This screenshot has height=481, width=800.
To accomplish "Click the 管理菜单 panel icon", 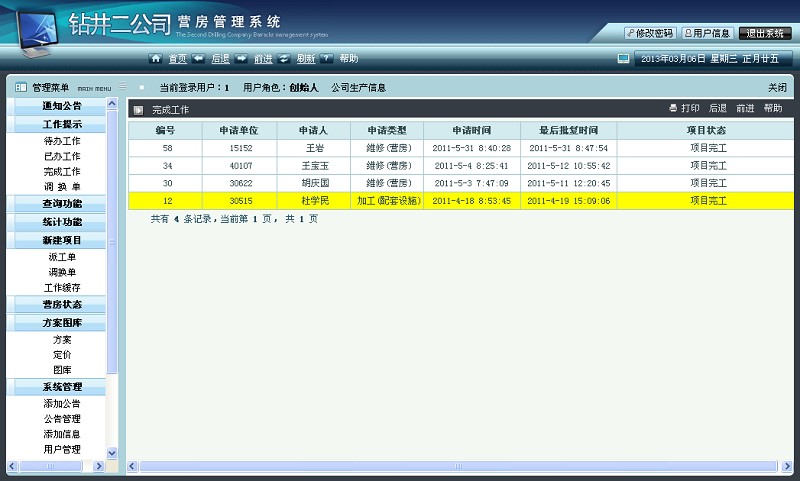I will [21, 88].
